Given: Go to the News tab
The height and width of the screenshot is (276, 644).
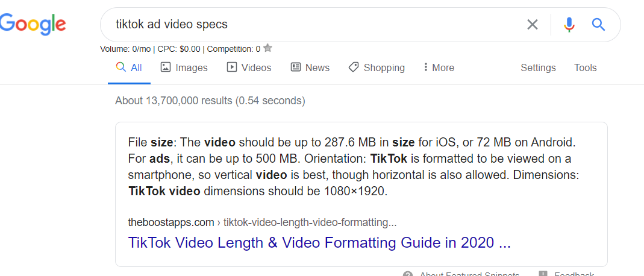Looking at the screenshot, I should point(310,67).
